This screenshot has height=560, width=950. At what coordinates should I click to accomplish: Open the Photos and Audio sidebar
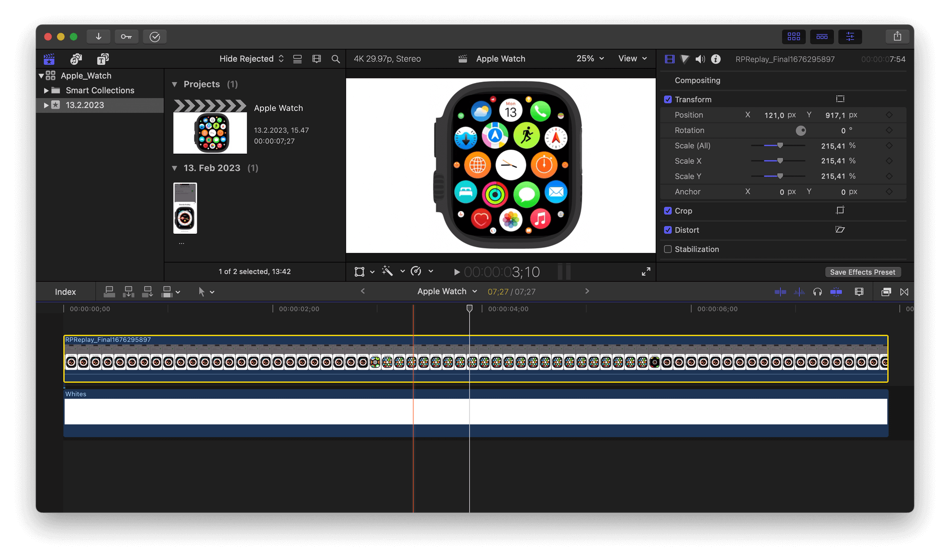click(x=76, y=59)
